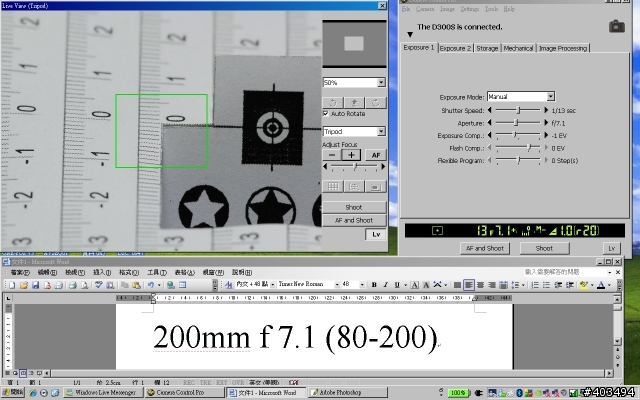Click the Shoot button in Live View window

pyautogui.click(x=354, y=207)
